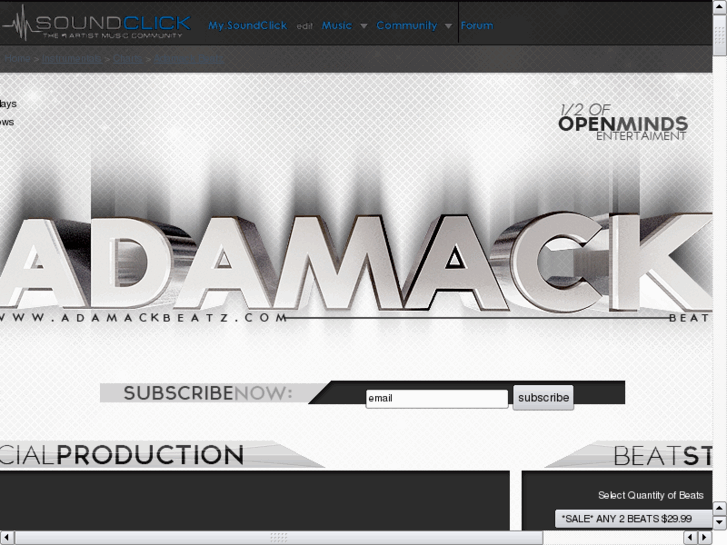Click the edit link beside My SoundClick
The width and height of the screenshot is (727, 545).
[305, 26]
